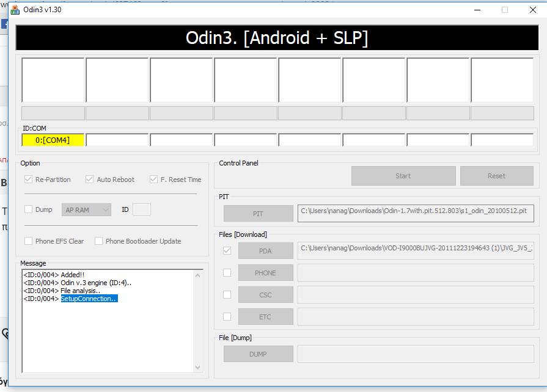Click the Reset button
Screen dimensions: 547x392
[497, 176]
